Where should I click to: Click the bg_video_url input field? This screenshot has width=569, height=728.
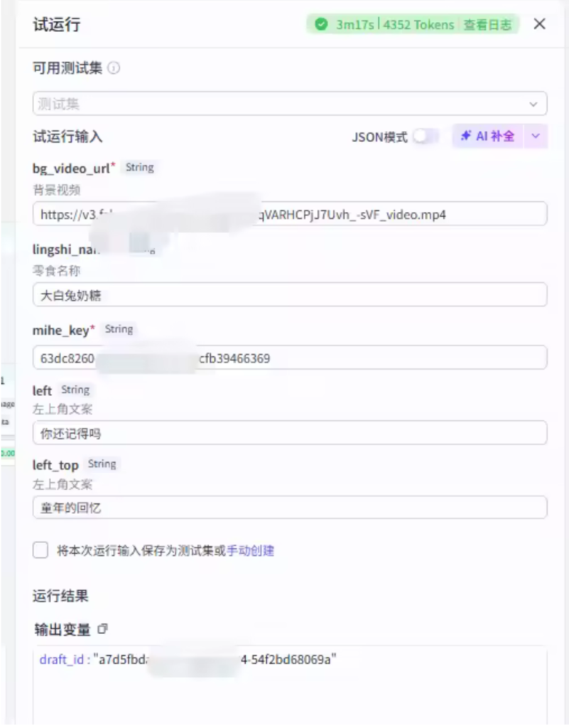pos(290,214)
